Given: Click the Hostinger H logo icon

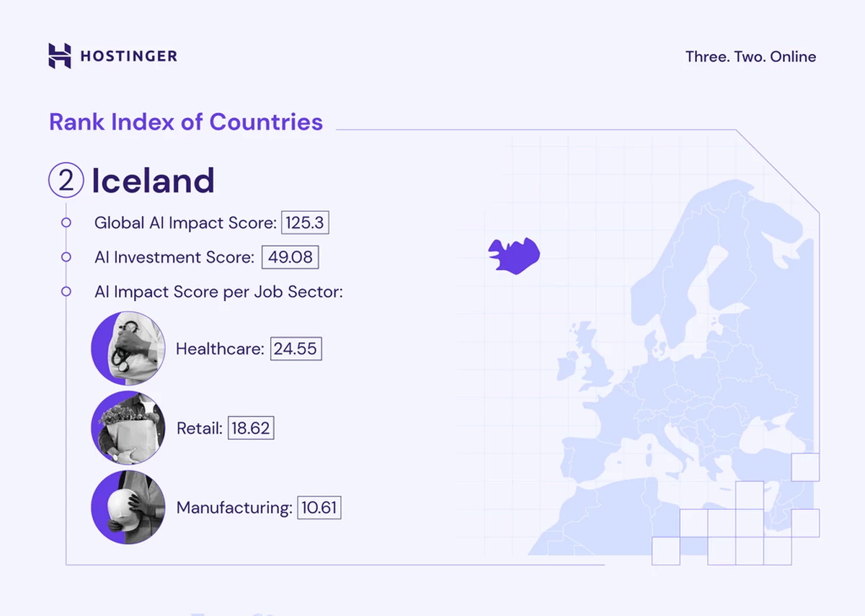Looking at the screenshot, I should tap(60, 56).
